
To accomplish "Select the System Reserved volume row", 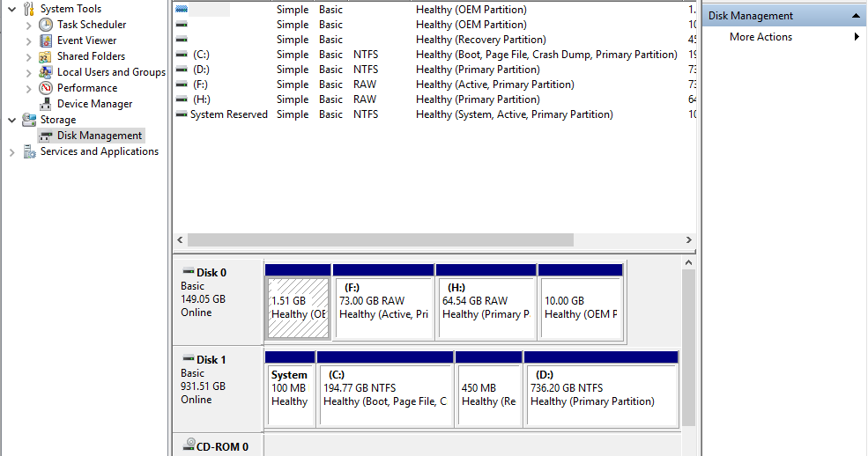I will point(434,114).
